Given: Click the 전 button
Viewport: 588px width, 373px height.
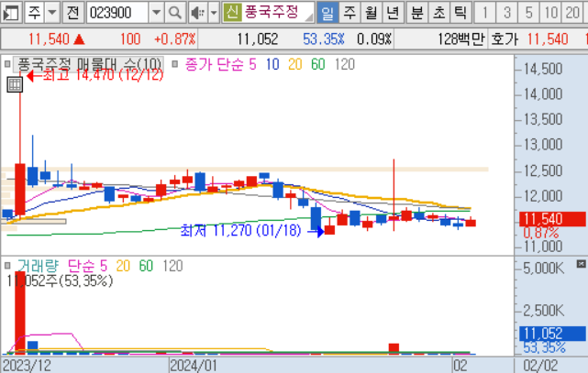Looking at the screenshot, I should [72, 13].
